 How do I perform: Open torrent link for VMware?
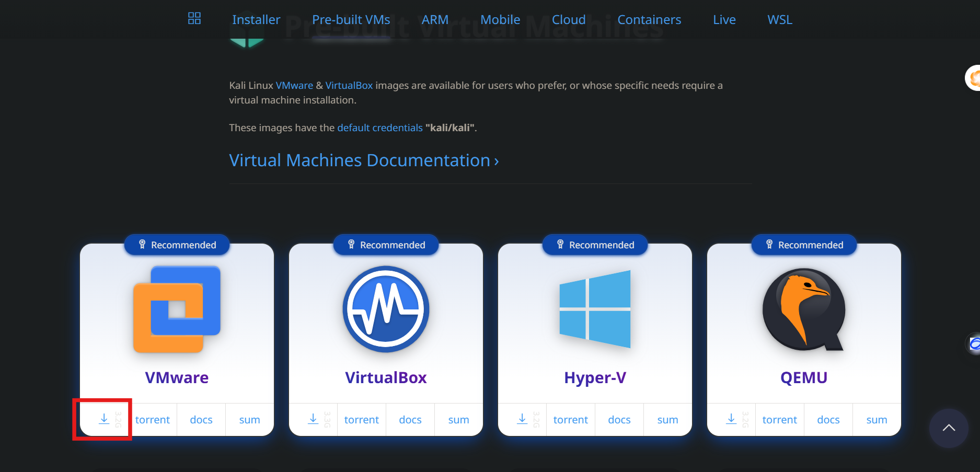(x=153, y=420)
